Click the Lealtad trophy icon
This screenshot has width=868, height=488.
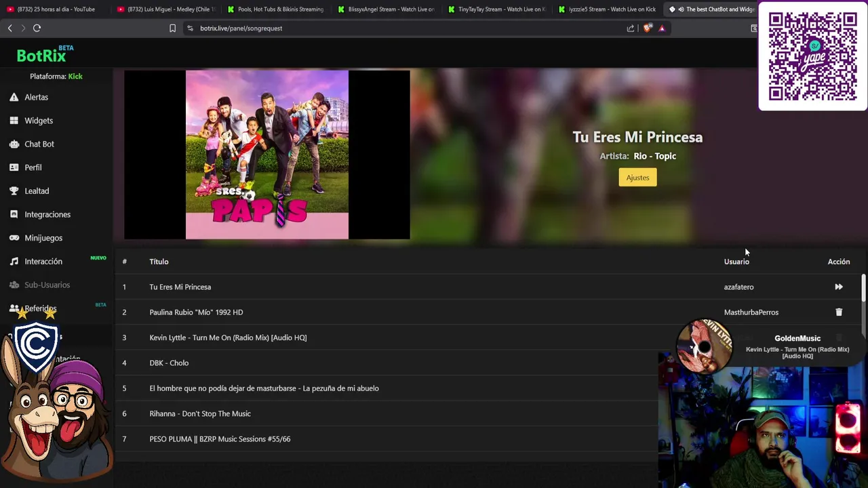pos(14,191)
